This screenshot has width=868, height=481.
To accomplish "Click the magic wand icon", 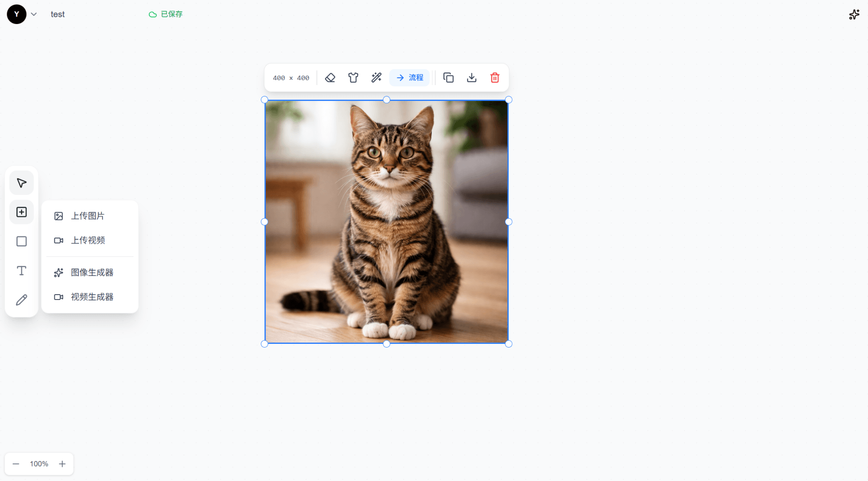I will (376, 78).
